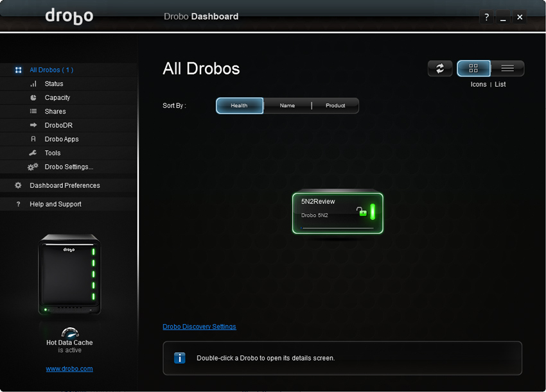Click the Help and Support question-mark icon
The height and width of the screenshot is (392, 546).
click(19, 204)
